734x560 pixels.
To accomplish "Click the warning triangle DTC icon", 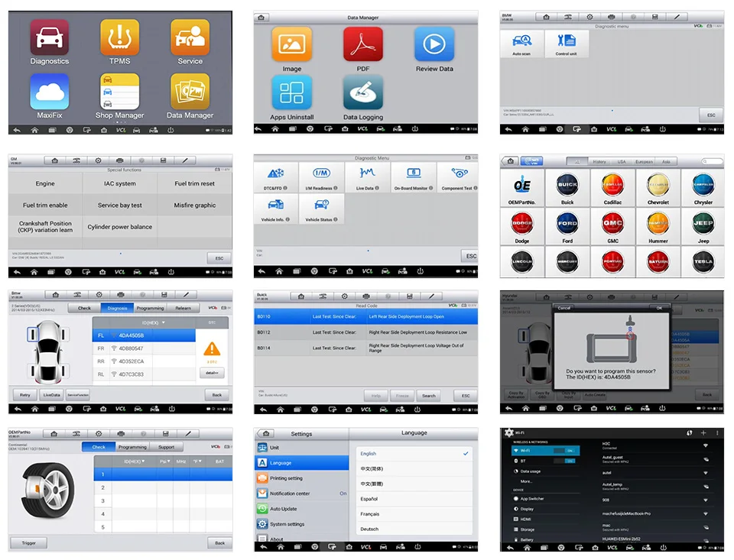I will (x=212, y=348).
